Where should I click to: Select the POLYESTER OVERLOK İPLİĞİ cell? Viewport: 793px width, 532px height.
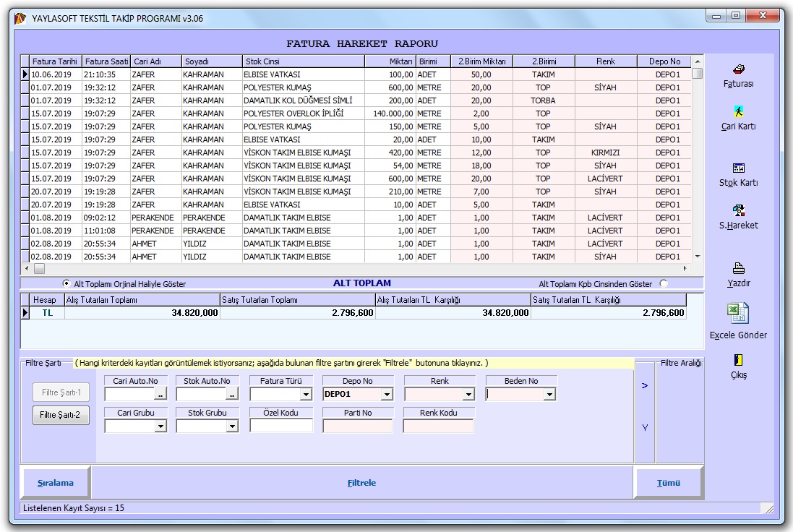pos(304,113)
